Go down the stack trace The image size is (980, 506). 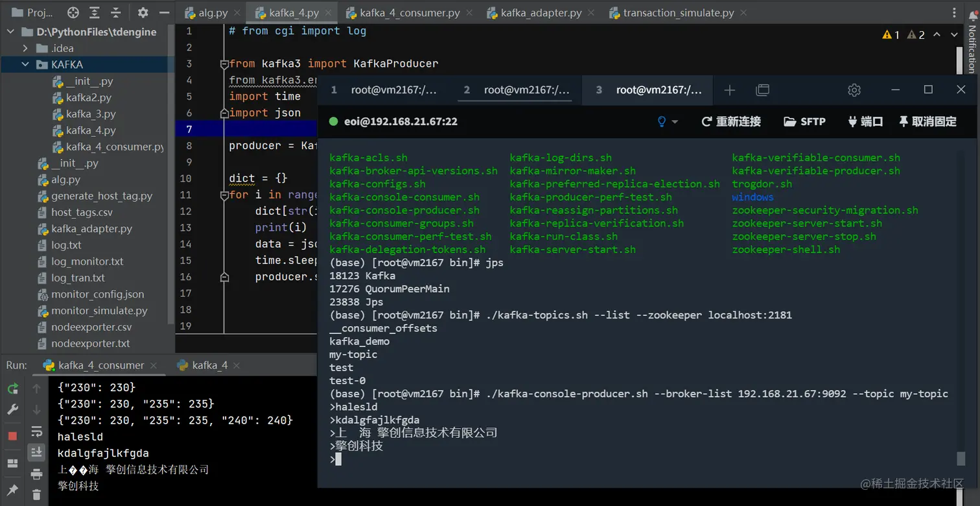(x=37, y=410)
